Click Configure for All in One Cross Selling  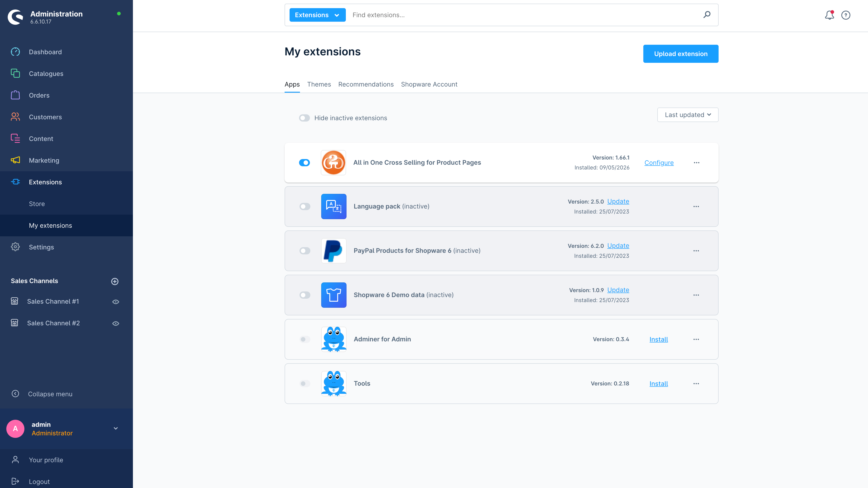[659, 163]
